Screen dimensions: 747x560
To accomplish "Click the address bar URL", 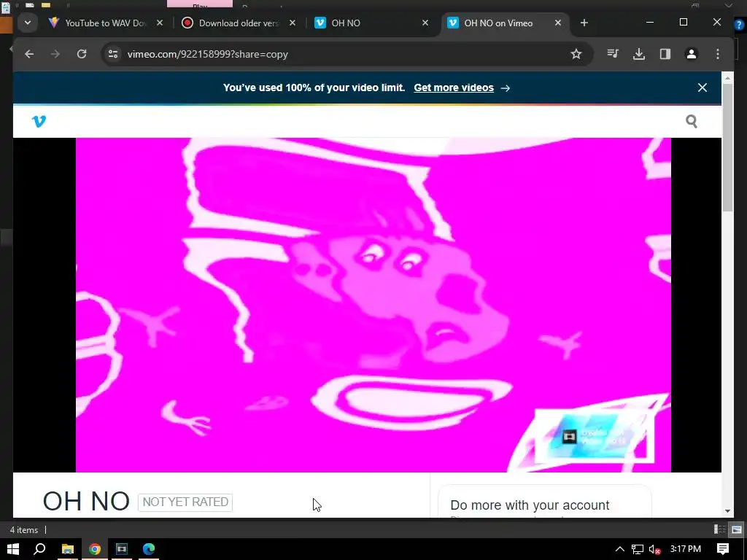I will (x=208, y=54).
